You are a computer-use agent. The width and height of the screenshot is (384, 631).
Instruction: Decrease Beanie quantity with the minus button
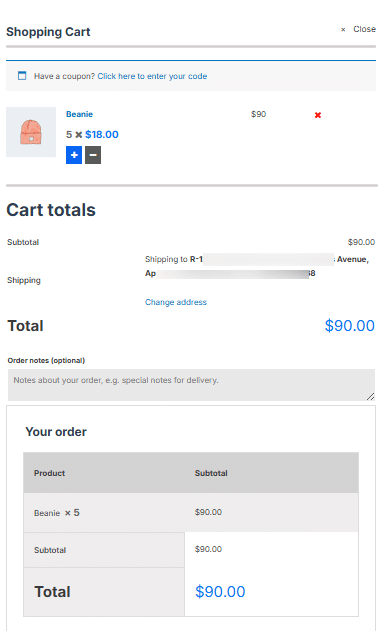pyautogui.click(x=93, y=155)
